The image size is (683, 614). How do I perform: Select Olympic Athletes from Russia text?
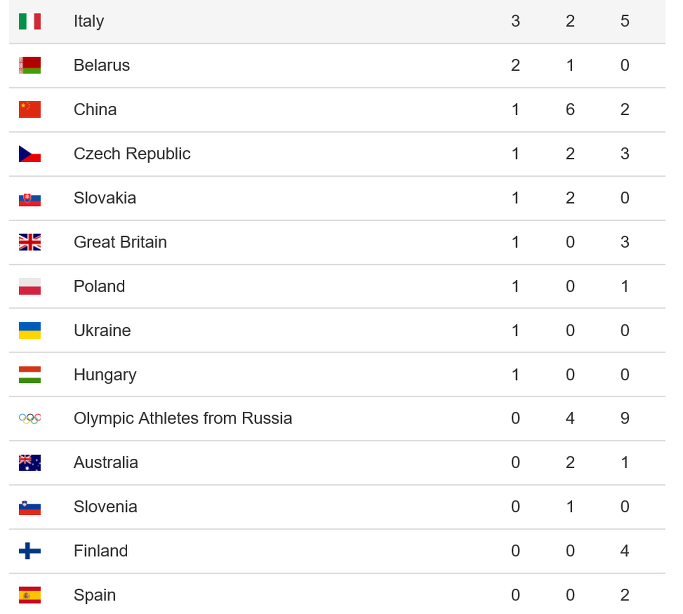coord(183,418)
